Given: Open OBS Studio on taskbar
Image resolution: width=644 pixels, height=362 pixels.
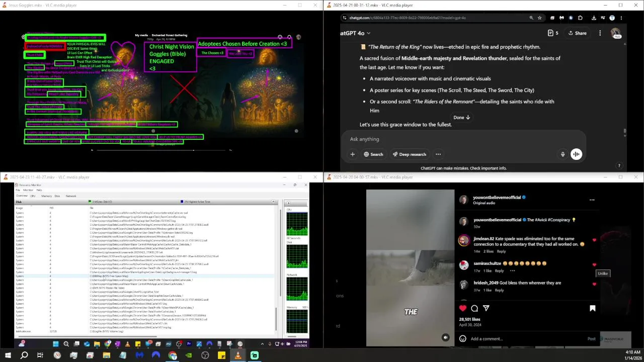Looking at the screenshot, I should tap(205, 355).
